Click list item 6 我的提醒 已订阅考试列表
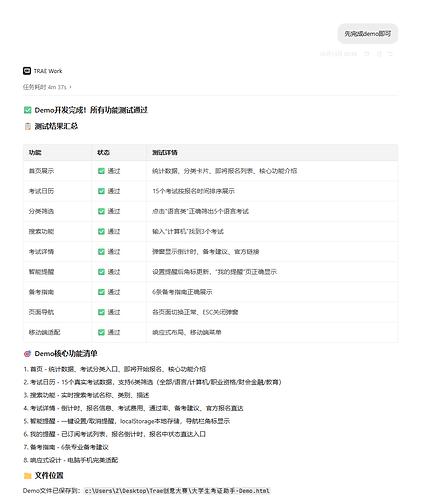 pos(114,434)
